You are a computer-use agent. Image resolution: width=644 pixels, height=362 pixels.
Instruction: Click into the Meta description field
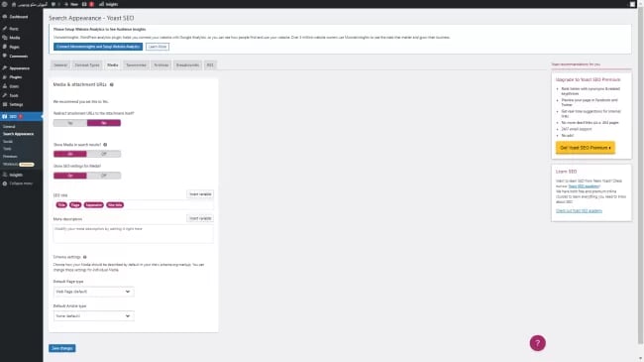tap(133, 234)
